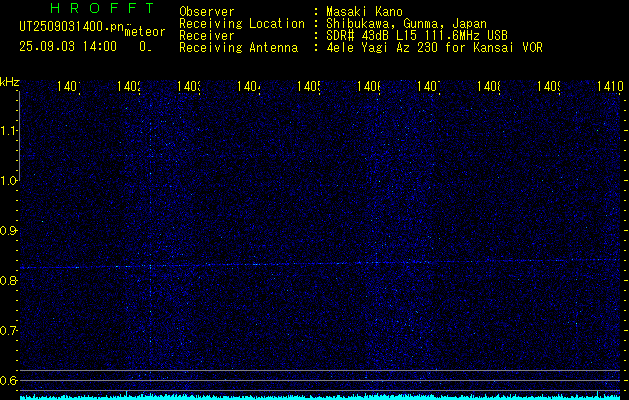Select the file name UT2509031400.pn

pyautogui.click(x=71, y=27)
